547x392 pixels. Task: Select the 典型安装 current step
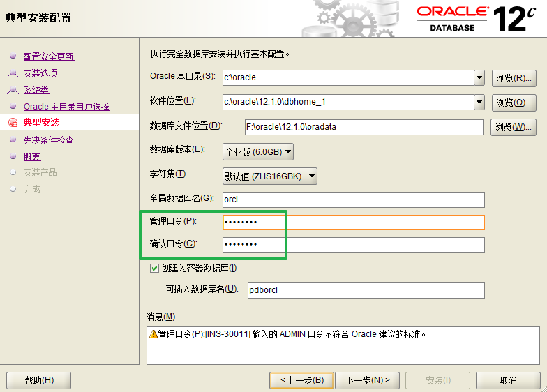(41, 123)
